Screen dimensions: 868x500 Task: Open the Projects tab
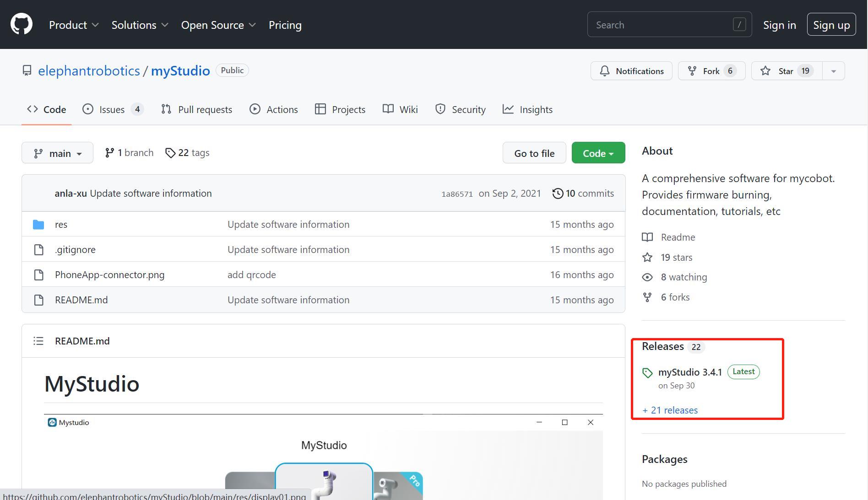(340, 109)
